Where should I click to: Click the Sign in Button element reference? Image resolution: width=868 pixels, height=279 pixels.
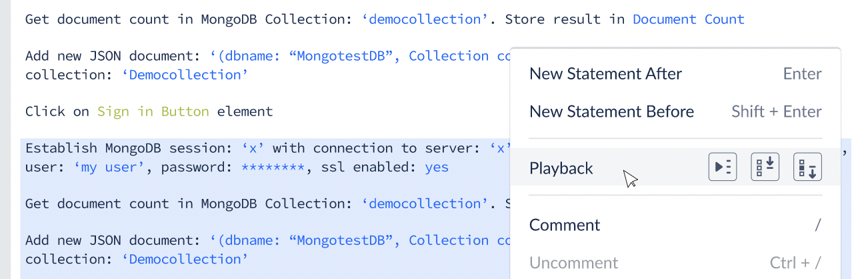(153, 111)
